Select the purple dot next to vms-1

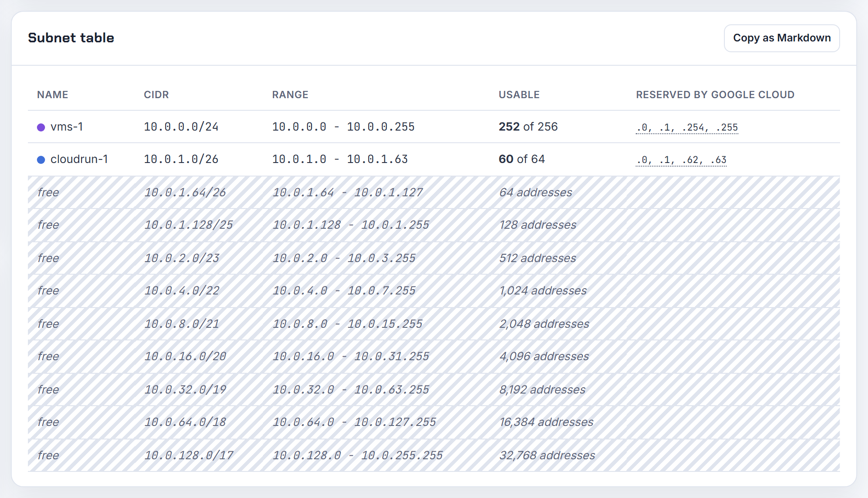click(41, 127)
